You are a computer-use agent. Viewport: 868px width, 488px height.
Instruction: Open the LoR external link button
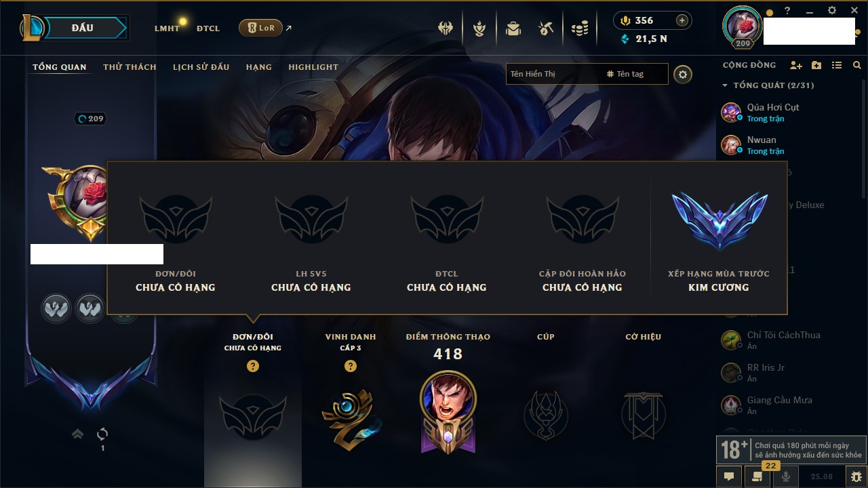pyautogui.click(x=261, y=28)
